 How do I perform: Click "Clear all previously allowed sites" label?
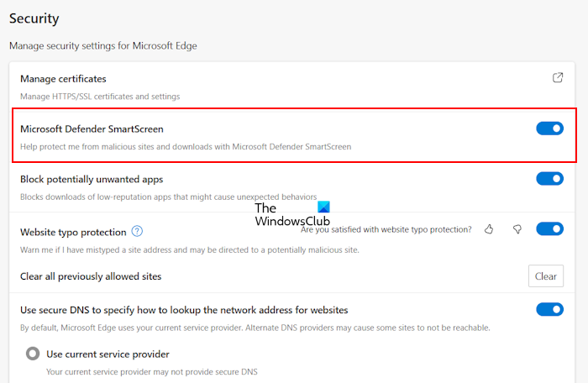pos(91,276)
